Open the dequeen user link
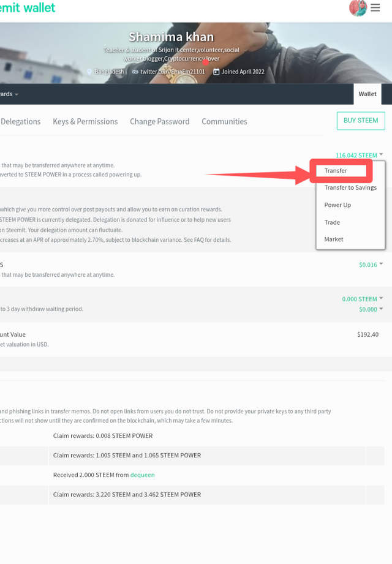This screenshot has height=564, width=392. pyautogui.click(x=143, y=475)
